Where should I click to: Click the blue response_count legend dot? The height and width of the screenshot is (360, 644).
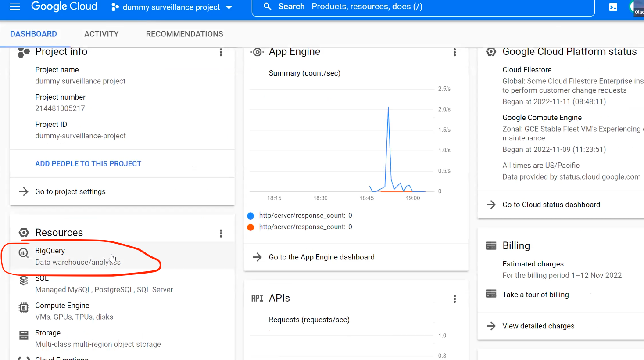tap(250, 216)
